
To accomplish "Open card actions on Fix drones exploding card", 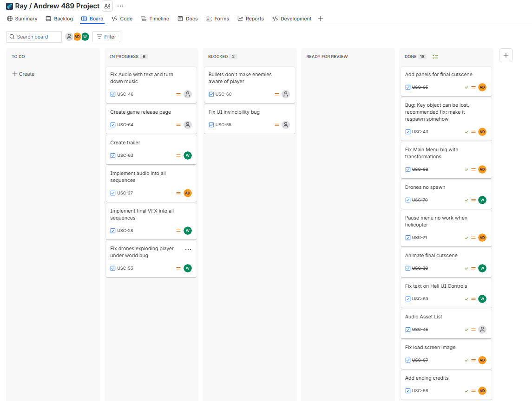I will (x=188, y=249).
